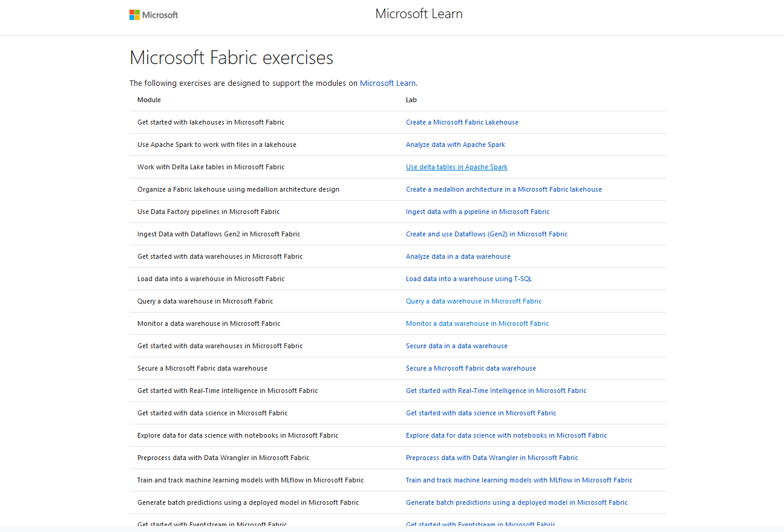Open Create a Microsoft Fabric Lakehouse lab
784x532 pixels.
click(462, 122)
